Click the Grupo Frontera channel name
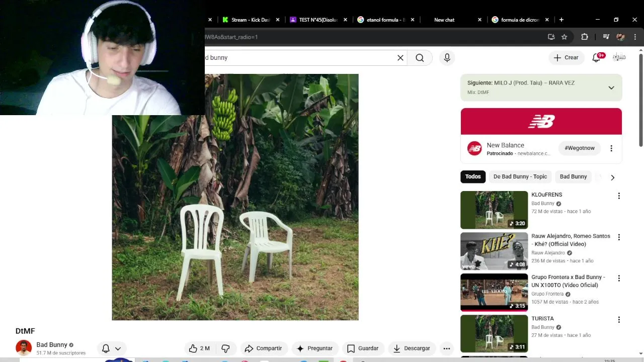Screen dimensions: 644x362 pyautogui.click(x=547, y=294)
